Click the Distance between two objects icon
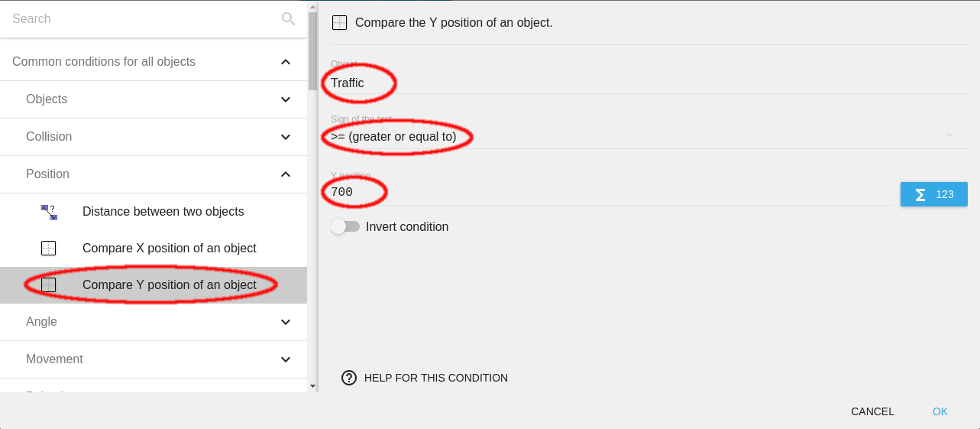The width and height of the screenshot is (980, 429). pos(49,212)
